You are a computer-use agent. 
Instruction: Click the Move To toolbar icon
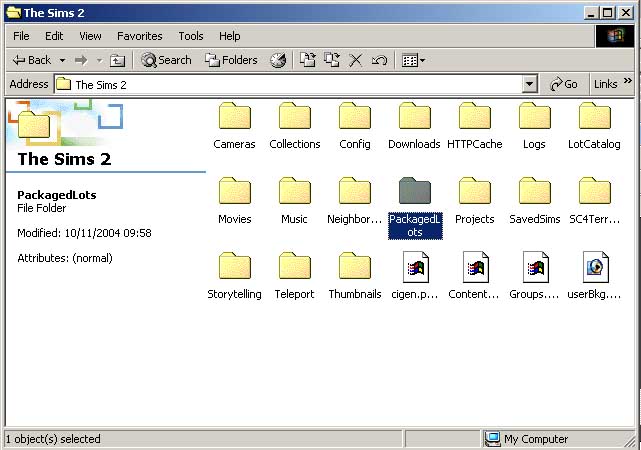pyautogui.click(x=307, y=60)
